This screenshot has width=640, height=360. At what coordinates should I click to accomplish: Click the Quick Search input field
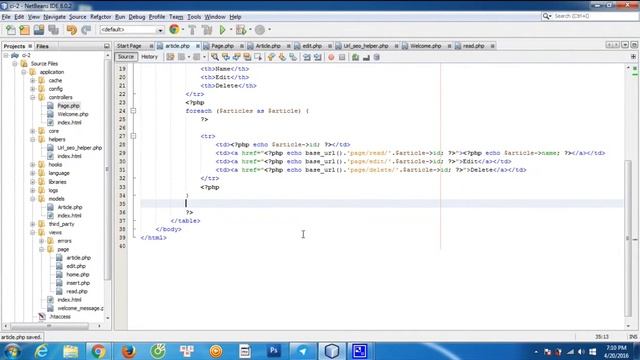pyautogui.click(x=593, y=16)
